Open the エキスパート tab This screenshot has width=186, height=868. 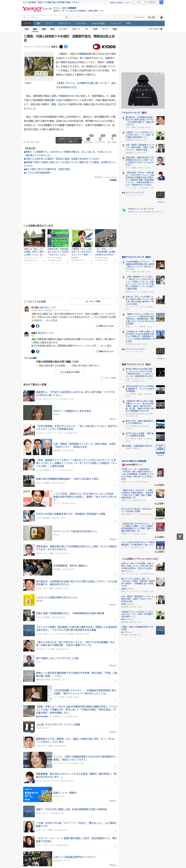64,24
